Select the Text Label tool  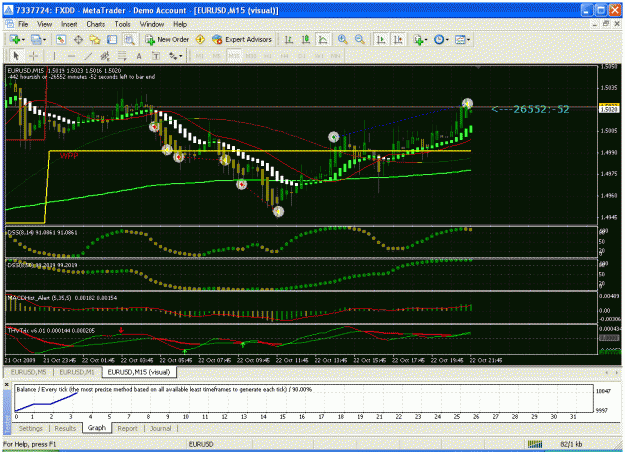pos(156,56)
